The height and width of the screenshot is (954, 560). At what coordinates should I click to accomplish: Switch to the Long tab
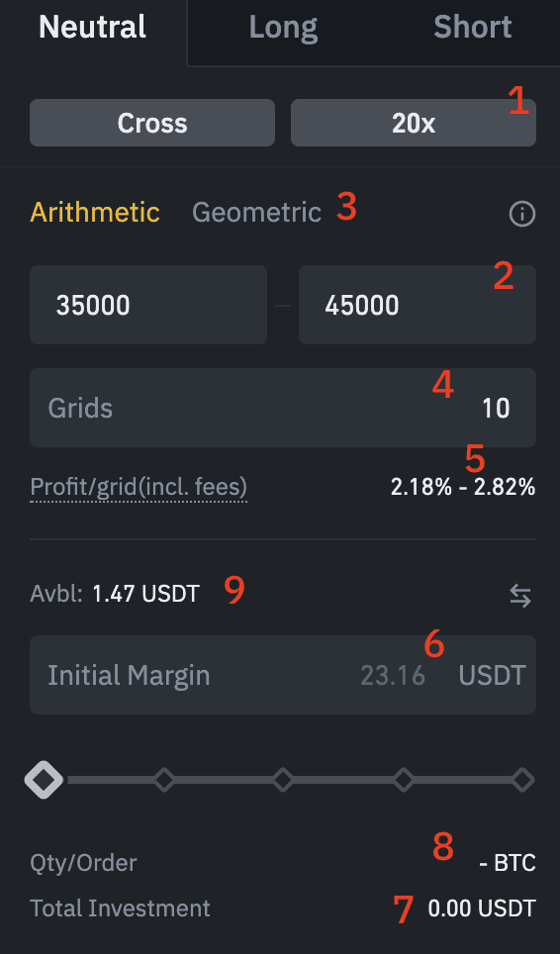tap(283, 28)
